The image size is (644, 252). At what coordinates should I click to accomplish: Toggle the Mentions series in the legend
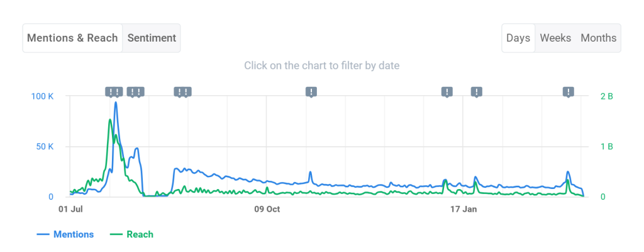pos(65,234)
